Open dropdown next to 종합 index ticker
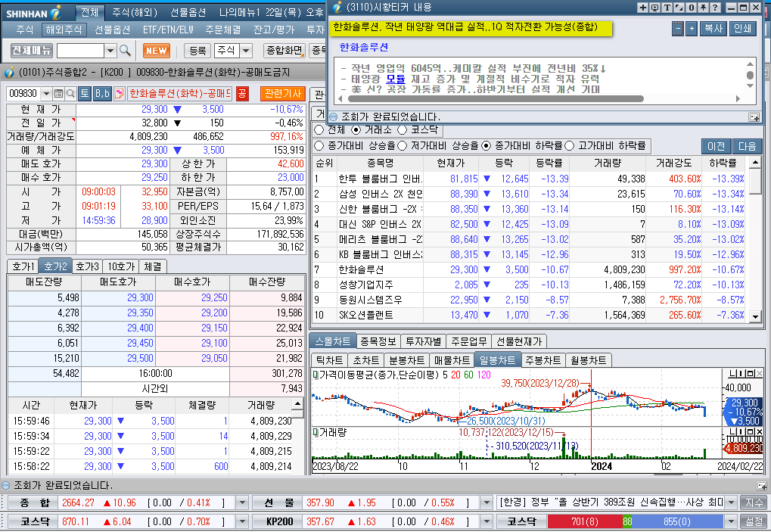The height and width of the screenshot is (532, 771). tap(242, 502)
